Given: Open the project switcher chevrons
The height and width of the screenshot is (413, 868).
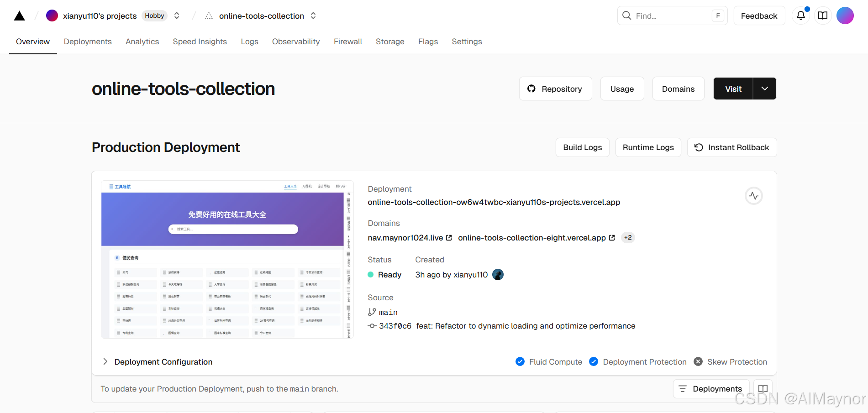Looking at the screenshot, I should tap(313, 16).
